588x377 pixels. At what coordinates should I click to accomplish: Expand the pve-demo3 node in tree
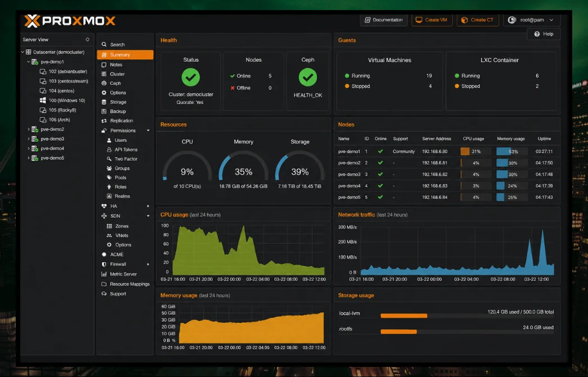29,138
